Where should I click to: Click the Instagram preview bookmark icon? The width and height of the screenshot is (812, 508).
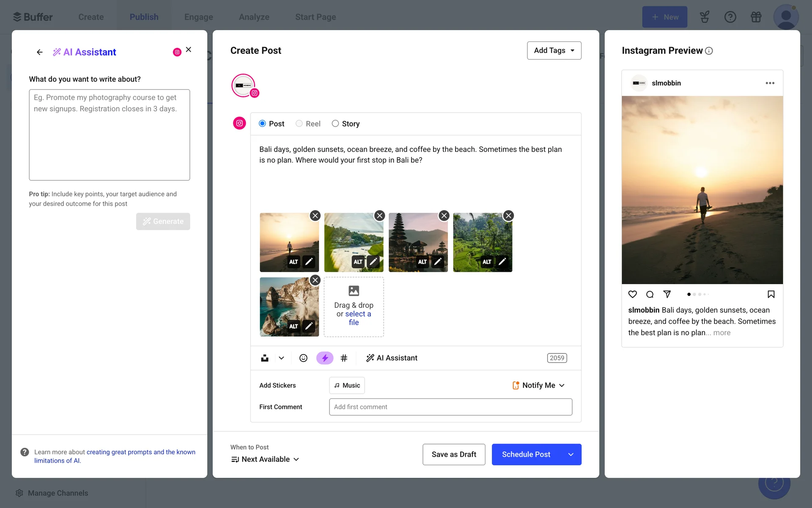(x=771, y=294)
